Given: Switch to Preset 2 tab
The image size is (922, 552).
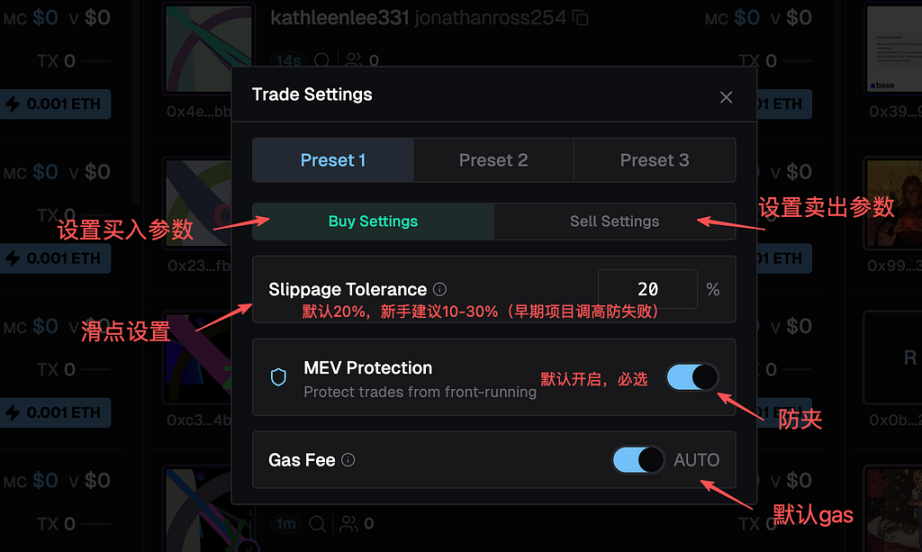Looking at the screenshot, I should pos(493,160).
